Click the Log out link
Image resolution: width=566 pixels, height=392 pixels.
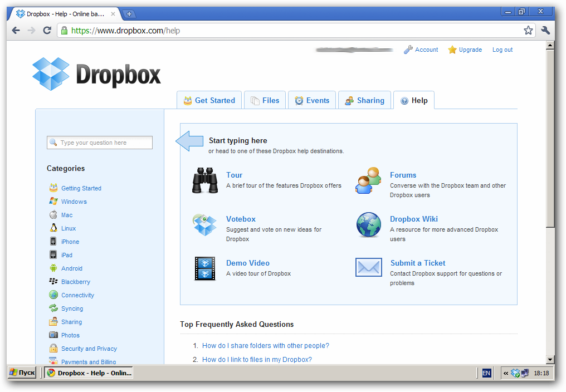502,50
